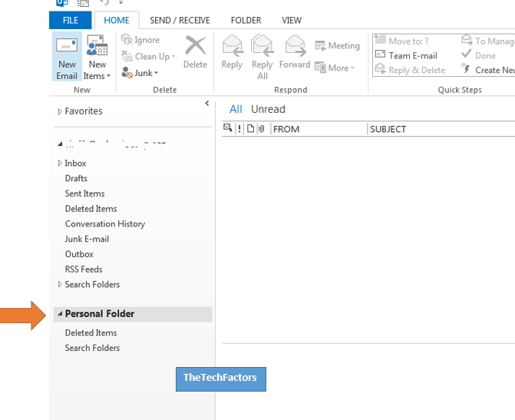Open the Conversation History folder
The image size is (515, 420).
pyautogui.click(x=105, y=223)
